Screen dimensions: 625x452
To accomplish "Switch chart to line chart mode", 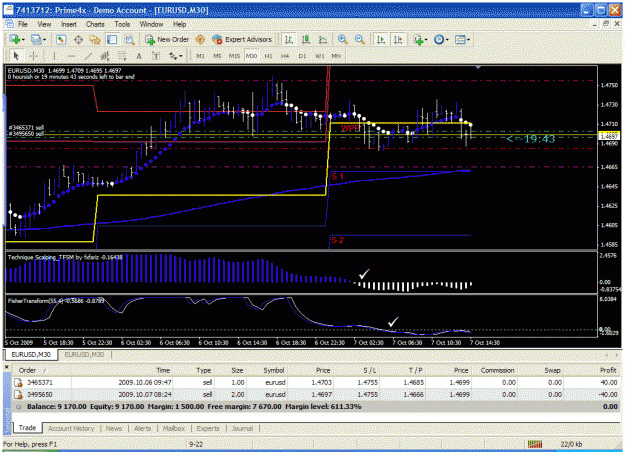I will [x=323, y=39].
